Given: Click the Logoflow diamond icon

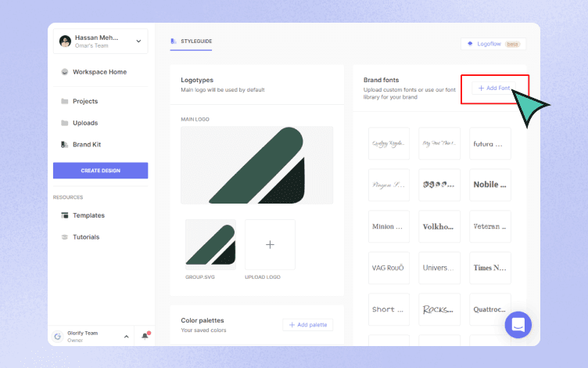Looking at the screenshot, I should click(470, 44).
